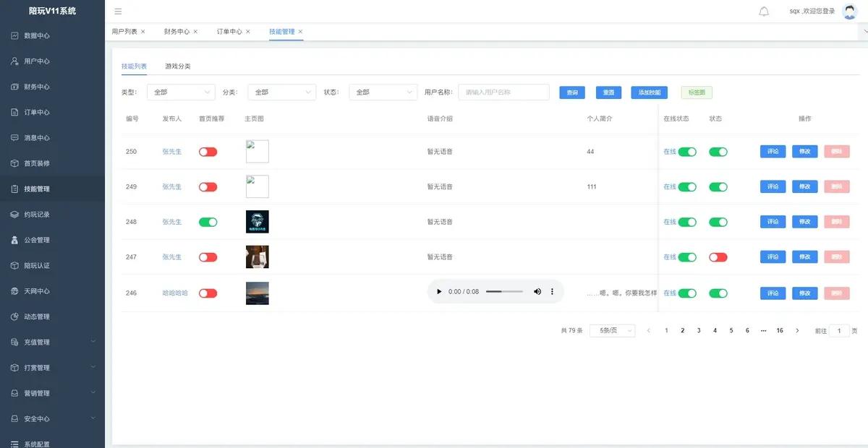Click the 消息中心 chat icon

pos(14,137)
